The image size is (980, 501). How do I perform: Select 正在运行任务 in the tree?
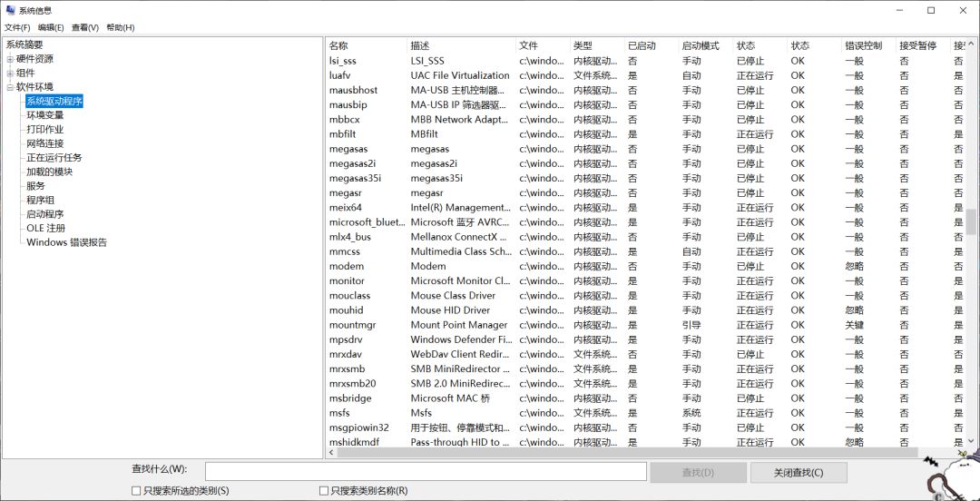[54, 158]
